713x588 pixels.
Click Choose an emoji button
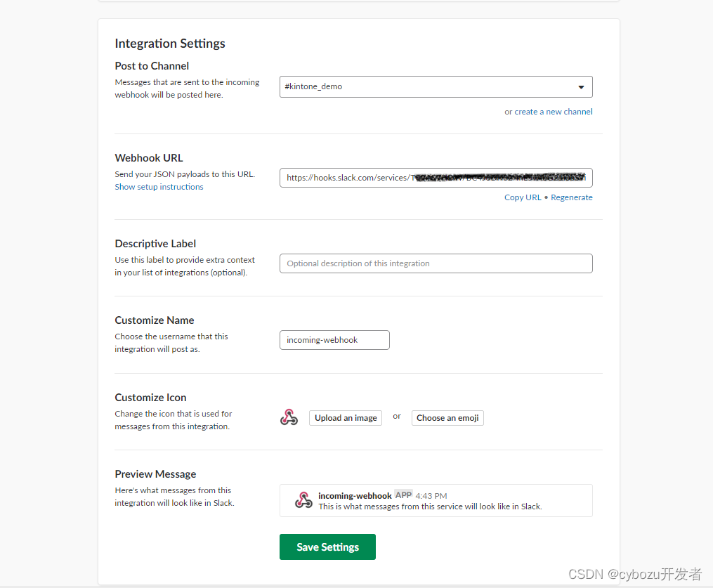[447, 418]
